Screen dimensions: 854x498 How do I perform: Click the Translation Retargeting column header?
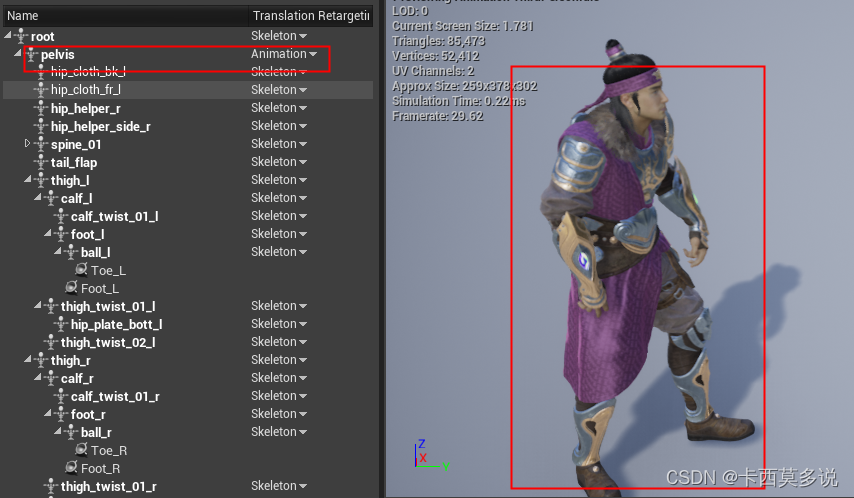click(311, 16)
